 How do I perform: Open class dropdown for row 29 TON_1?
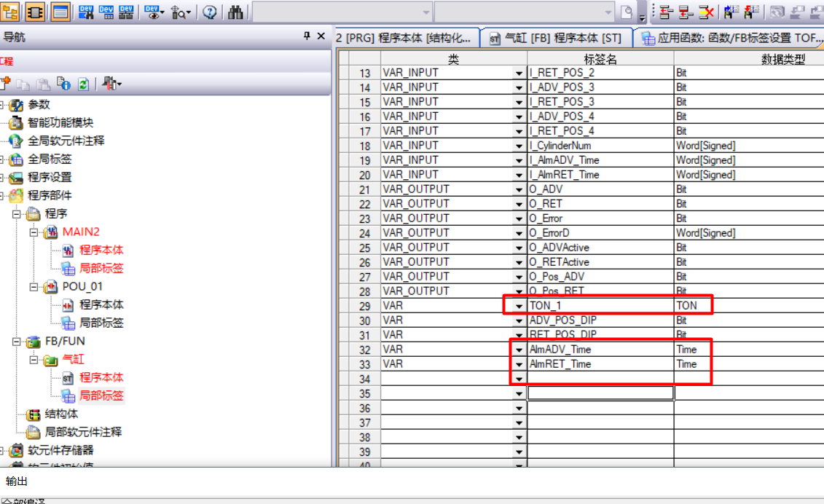(x=518, y=306)
